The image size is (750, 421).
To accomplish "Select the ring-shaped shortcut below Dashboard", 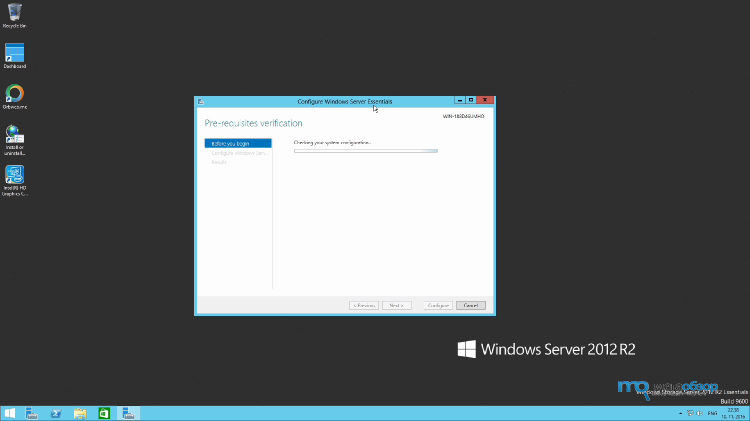I will (14, 96).
